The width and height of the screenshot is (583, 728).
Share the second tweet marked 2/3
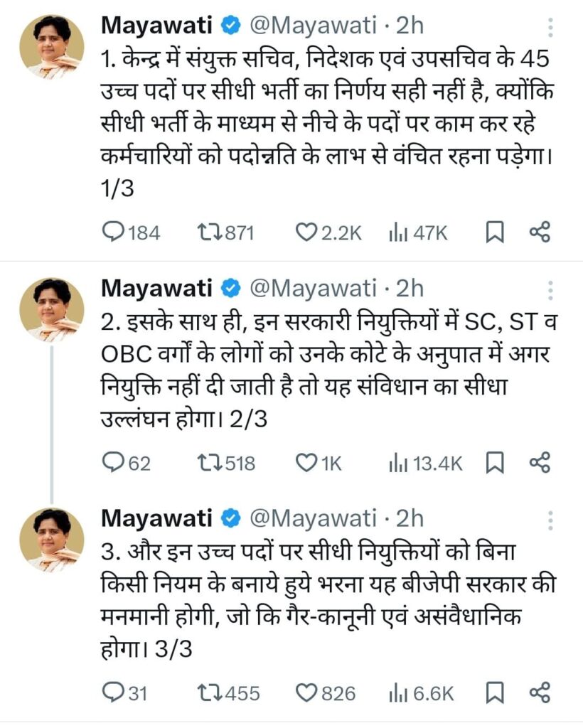540,464
